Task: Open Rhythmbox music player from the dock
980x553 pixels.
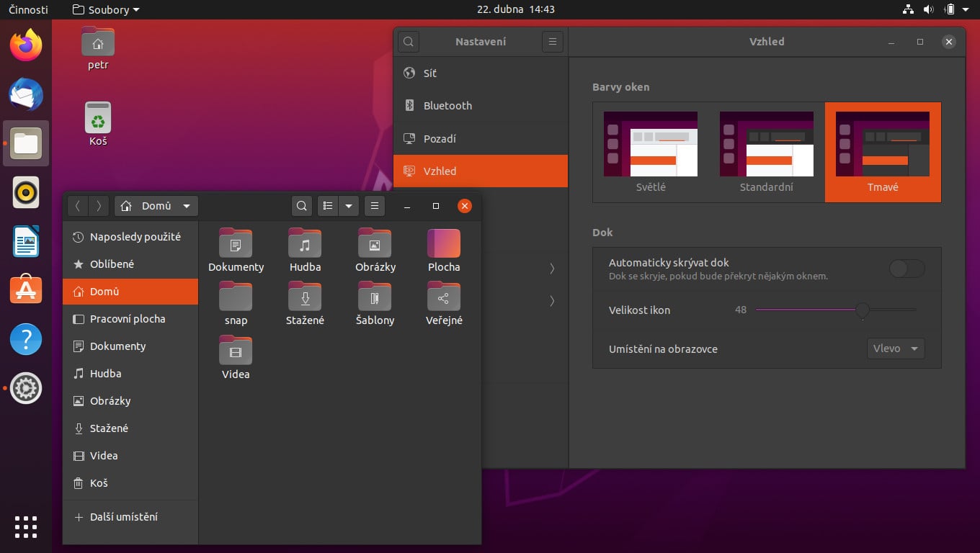Action: pyautogui.click(x=26, y=192)
